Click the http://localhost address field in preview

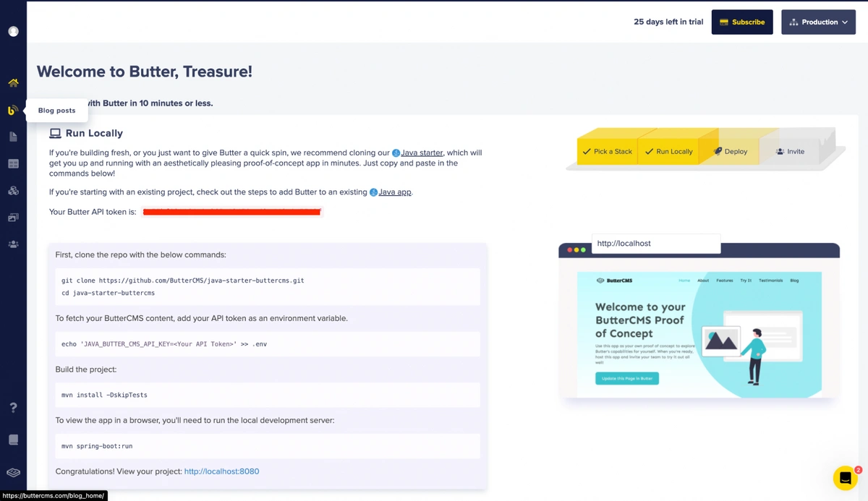(656, 244)
